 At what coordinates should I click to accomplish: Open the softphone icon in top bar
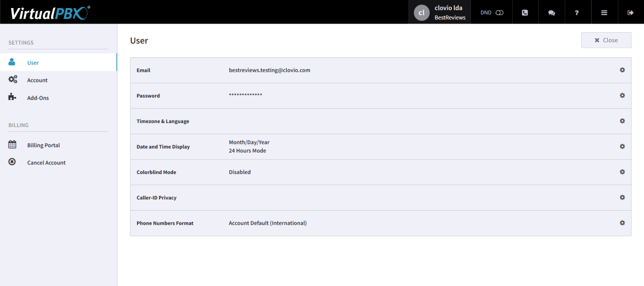click(x=525, y=13)
